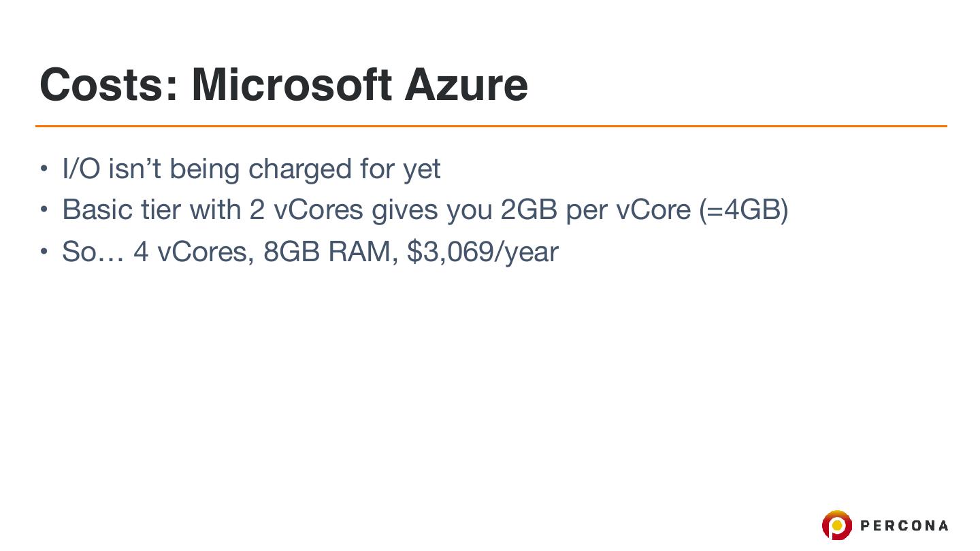This screenshot has width=980, height=551.
Task: Click the bullet dot before "Basic tier"
Action: 44,210
